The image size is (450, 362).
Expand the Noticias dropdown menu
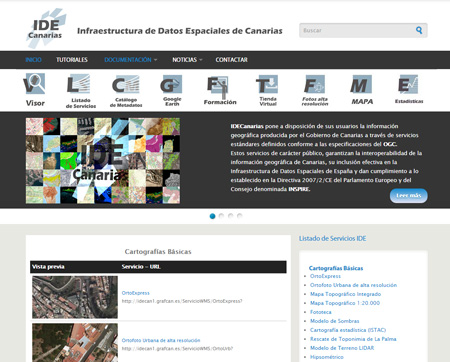(x=187, y=60)
